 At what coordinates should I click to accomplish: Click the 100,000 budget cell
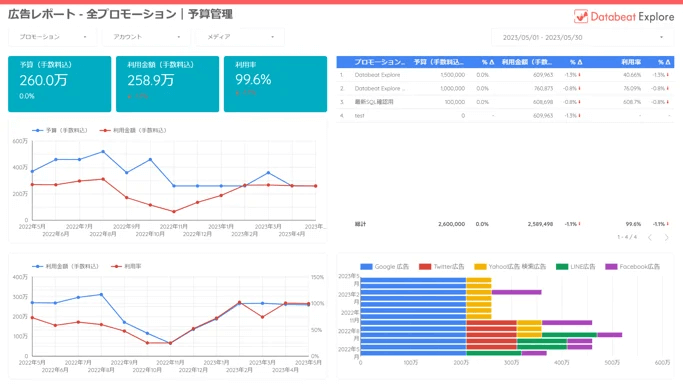pos(455,102)
